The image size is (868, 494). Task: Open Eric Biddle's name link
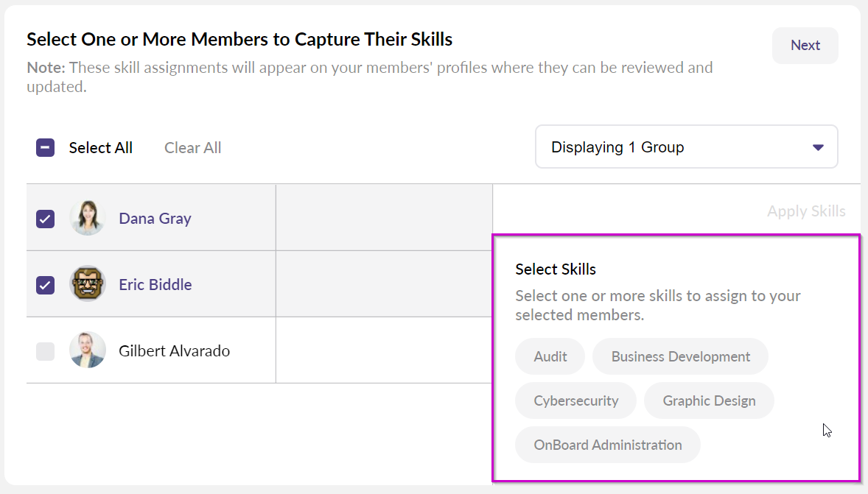155,285
